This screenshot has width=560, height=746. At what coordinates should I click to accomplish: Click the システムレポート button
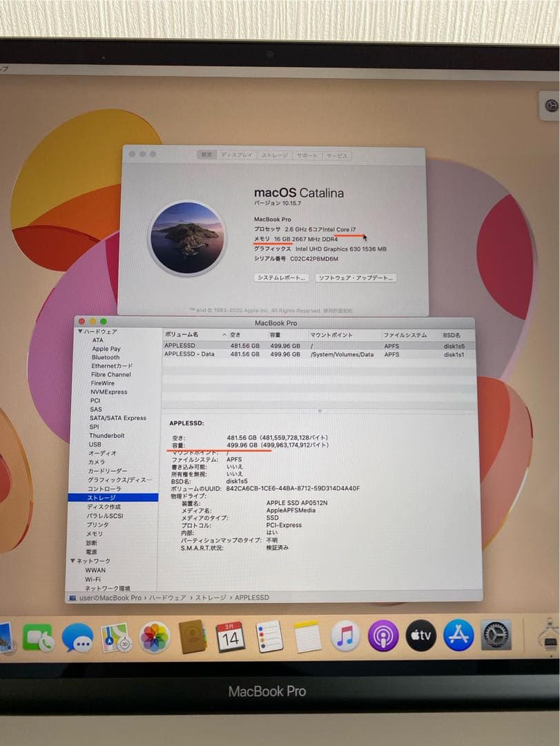tap(281, 278)
